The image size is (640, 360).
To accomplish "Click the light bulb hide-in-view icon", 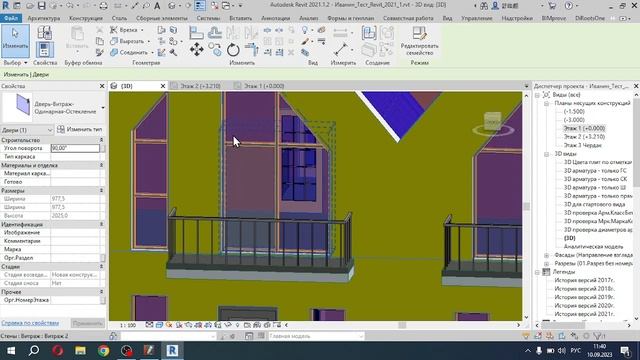I will (x=305, y=30).
